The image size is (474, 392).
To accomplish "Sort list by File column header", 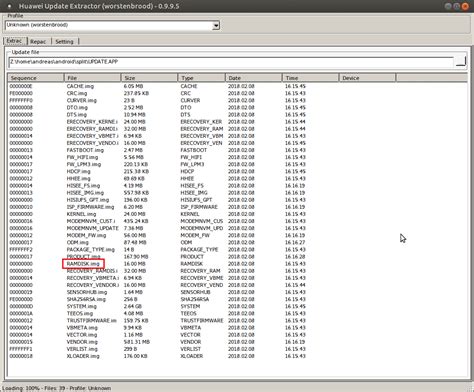I will point(92,78).
